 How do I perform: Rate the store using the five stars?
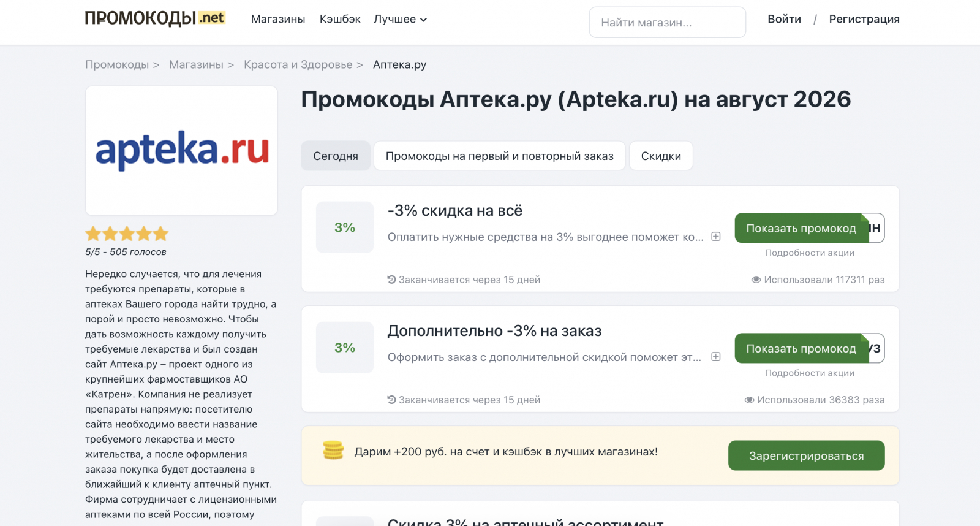[127, 234]
